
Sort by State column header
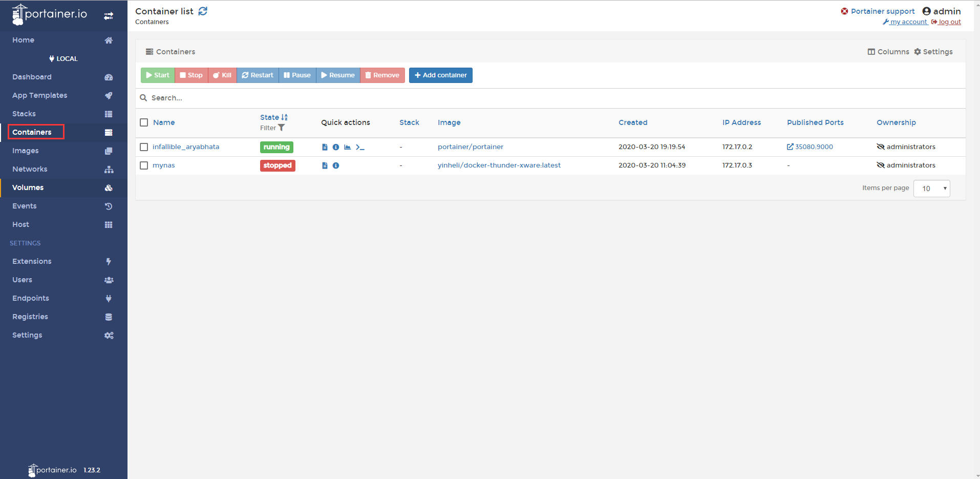tap(274, 117)
